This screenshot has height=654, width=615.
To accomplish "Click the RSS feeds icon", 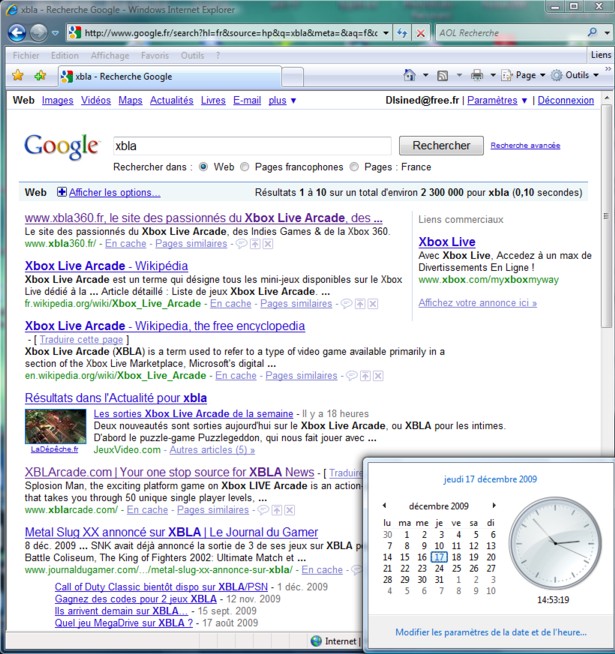I will (x=442, y=75).
